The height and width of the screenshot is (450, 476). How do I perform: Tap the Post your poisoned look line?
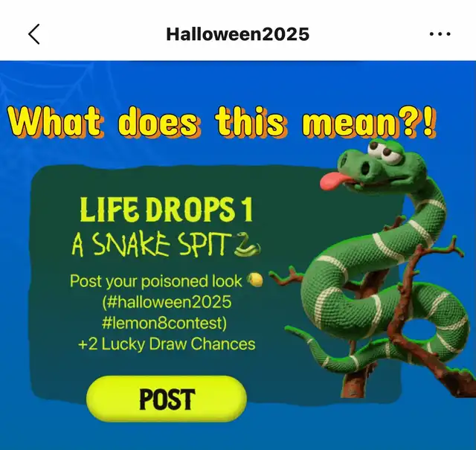coord(156,281)
